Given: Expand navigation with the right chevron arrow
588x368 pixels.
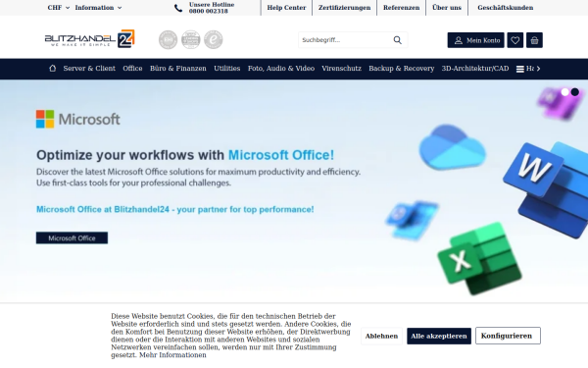Looking at the screenshot, I should [538, 69].
